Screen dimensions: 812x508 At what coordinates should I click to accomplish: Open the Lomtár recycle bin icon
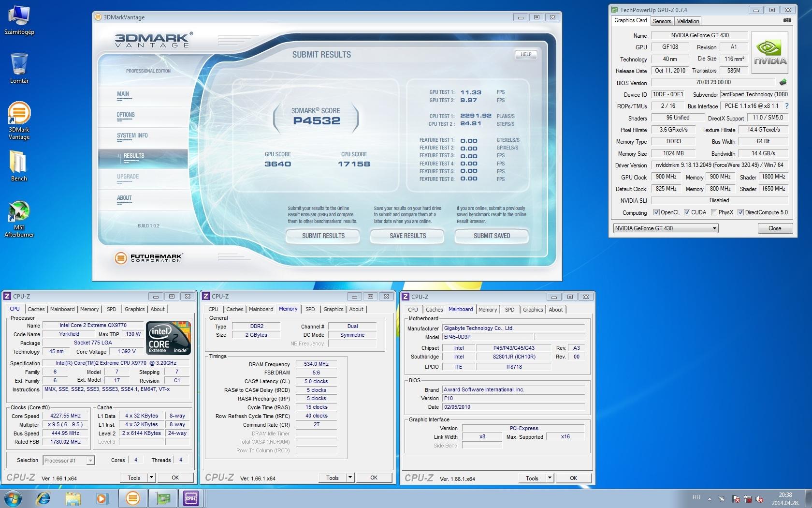coord(19,68)
